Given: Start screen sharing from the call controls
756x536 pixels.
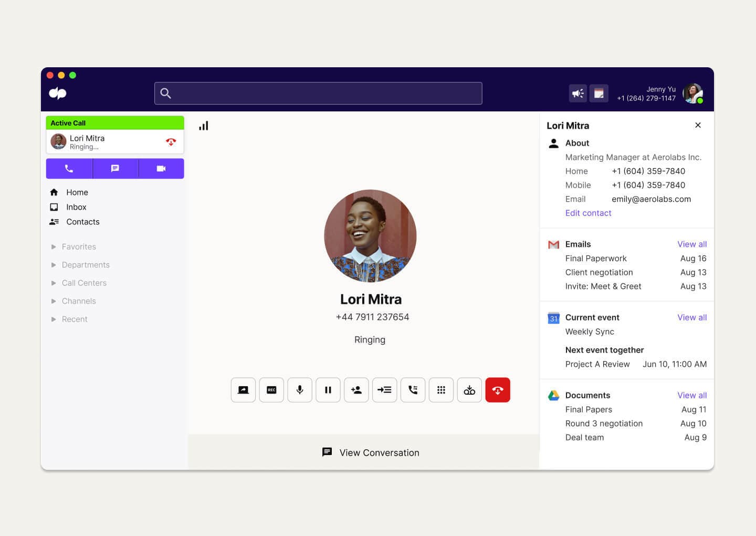Looking at the screenshot, I should tap(243, 390).
